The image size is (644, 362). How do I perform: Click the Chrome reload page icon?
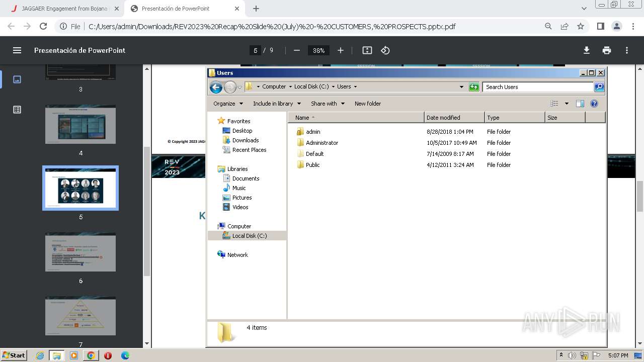click(43, 26)
